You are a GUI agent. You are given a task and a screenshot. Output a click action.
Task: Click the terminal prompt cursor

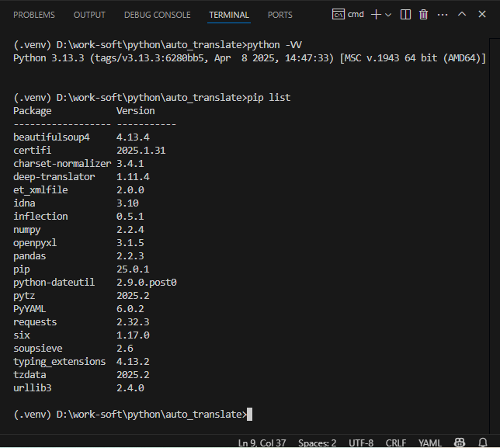[x=250, y=414]
